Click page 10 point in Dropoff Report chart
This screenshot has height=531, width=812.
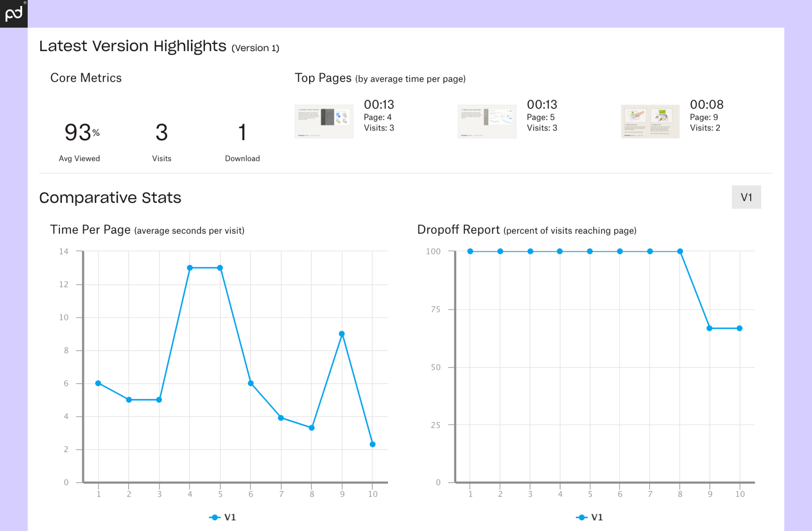pyautogui.click(x=740, y=328)
